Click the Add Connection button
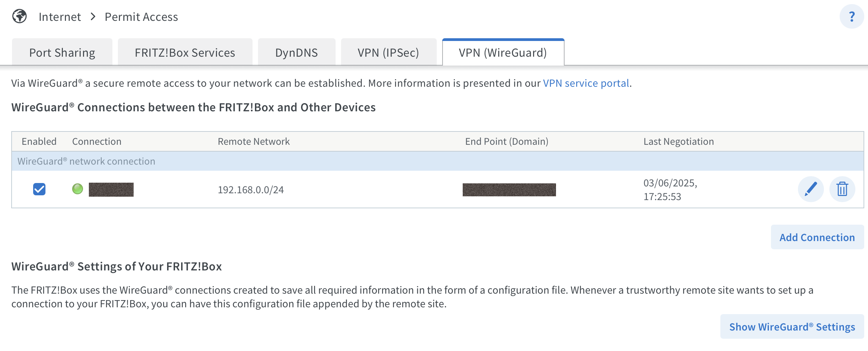This screenshot has height=351, width=868. point(817,237)
